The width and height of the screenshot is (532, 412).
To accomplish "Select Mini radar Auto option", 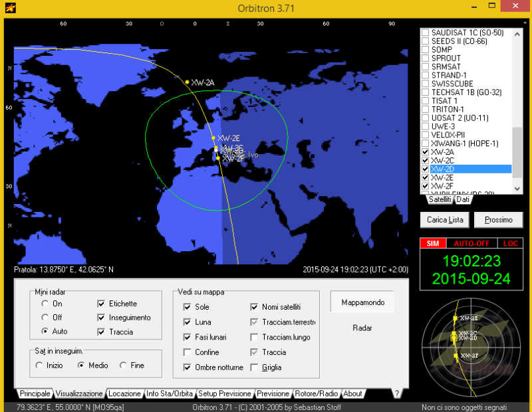I will pos(45,331).
